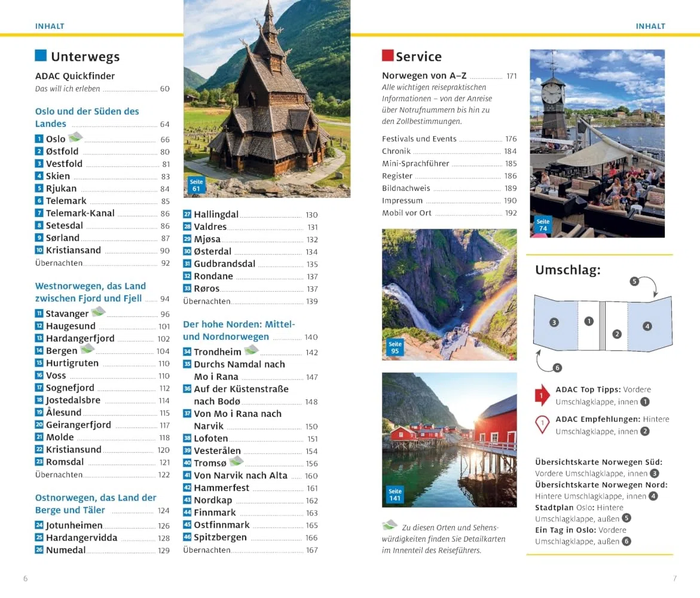Screen dimensions: 700x598
Task: Open the Oslo harbor clock tower photo
Action: (597, 144)
